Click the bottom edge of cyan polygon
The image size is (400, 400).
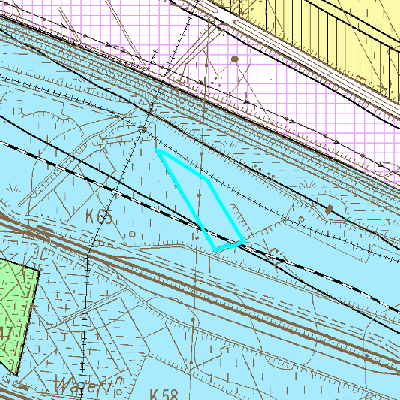[x=229, y=246]
